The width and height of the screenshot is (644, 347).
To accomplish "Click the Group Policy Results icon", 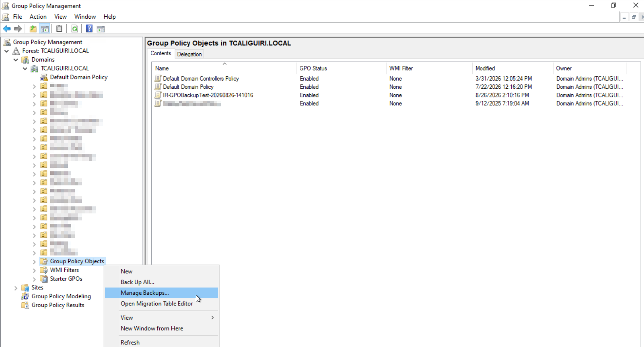I will (25, 305).
